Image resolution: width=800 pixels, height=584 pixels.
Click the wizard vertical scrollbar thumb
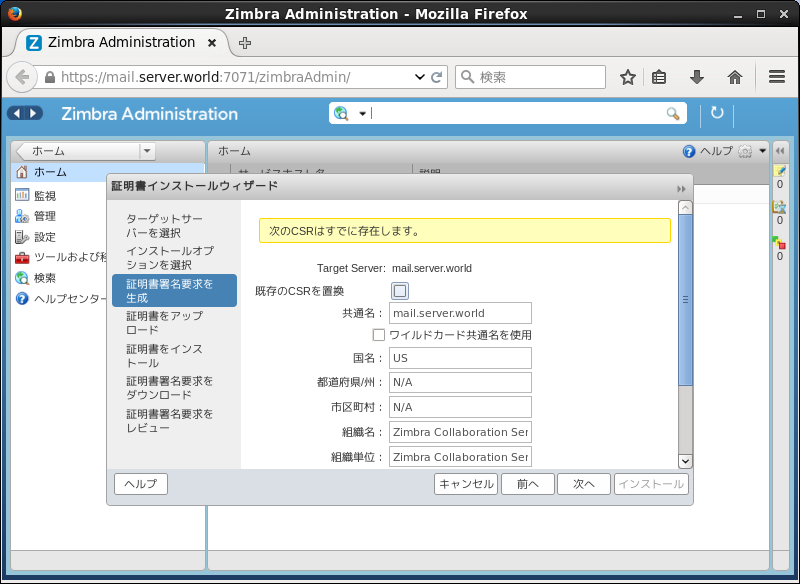(685, 300)
